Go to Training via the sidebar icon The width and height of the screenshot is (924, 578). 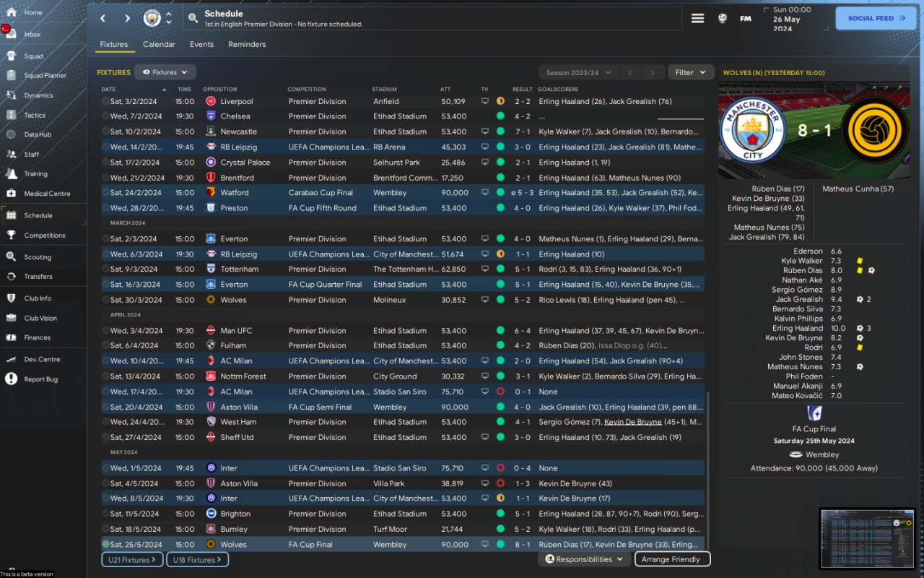[x=11, y=173]
